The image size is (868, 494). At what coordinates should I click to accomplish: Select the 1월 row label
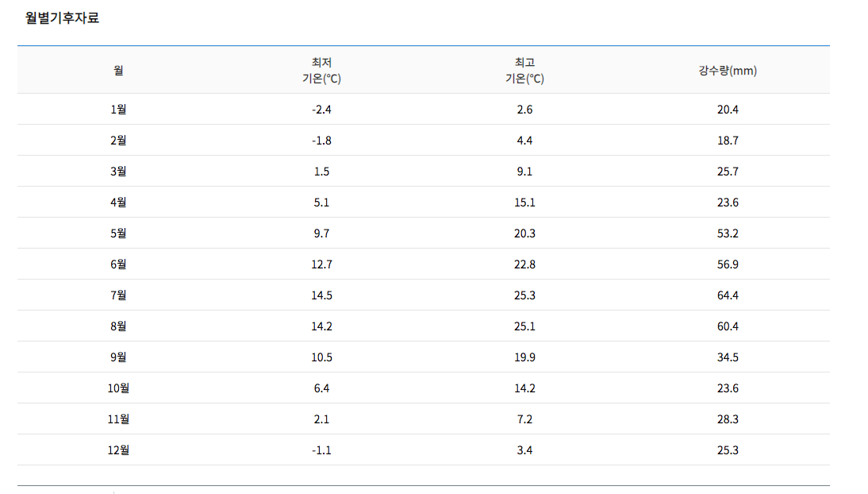118,110
